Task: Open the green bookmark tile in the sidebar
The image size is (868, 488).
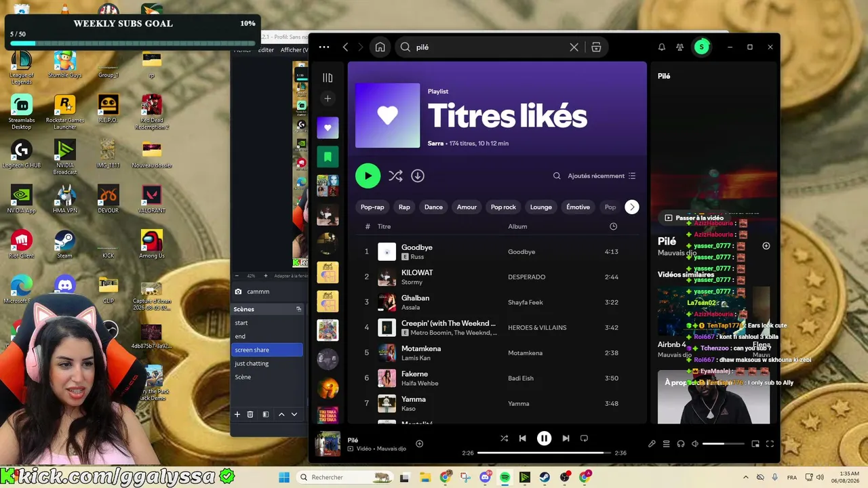Action: point(328,157)
